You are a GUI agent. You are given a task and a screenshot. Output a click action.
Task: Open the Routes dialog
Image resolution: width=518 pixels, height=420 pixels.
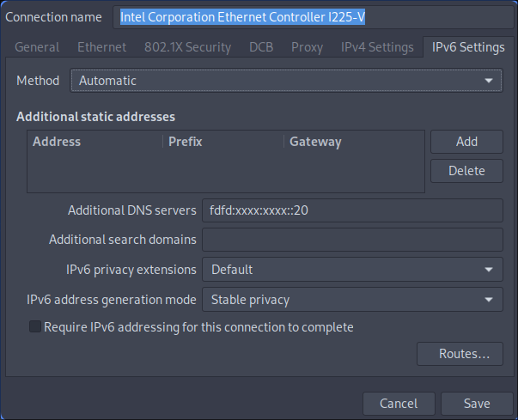tap(460, 354)
